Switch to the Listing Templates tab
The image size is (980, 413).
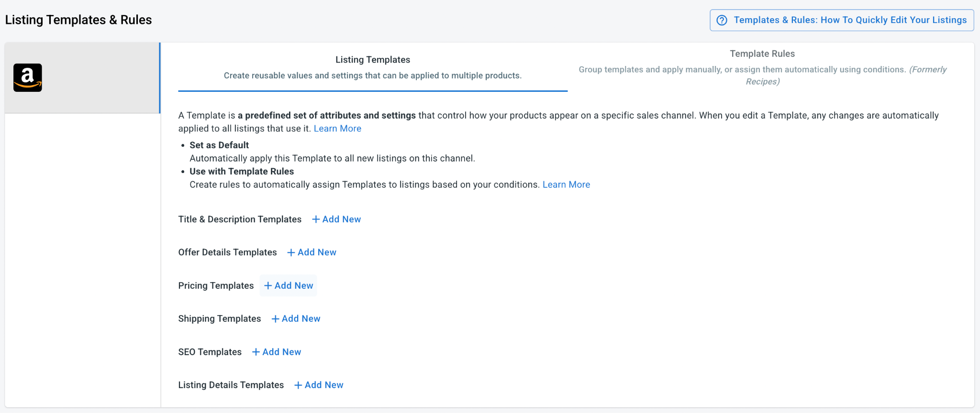pos(373,67)
